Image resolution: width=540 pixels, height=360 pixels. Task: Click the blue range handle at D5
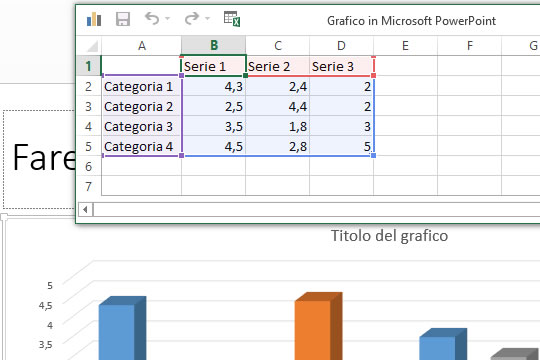[x=374, y=156]
